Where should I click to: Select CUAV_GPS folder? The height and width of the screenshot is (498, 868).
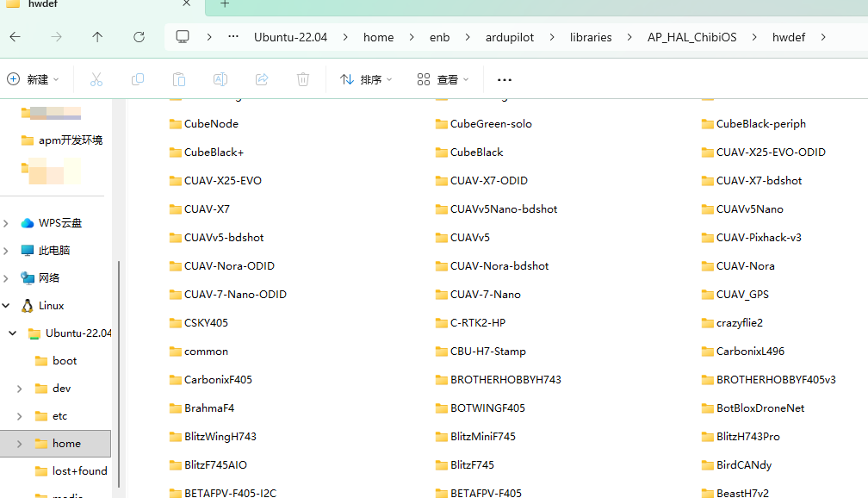point(735,295)
